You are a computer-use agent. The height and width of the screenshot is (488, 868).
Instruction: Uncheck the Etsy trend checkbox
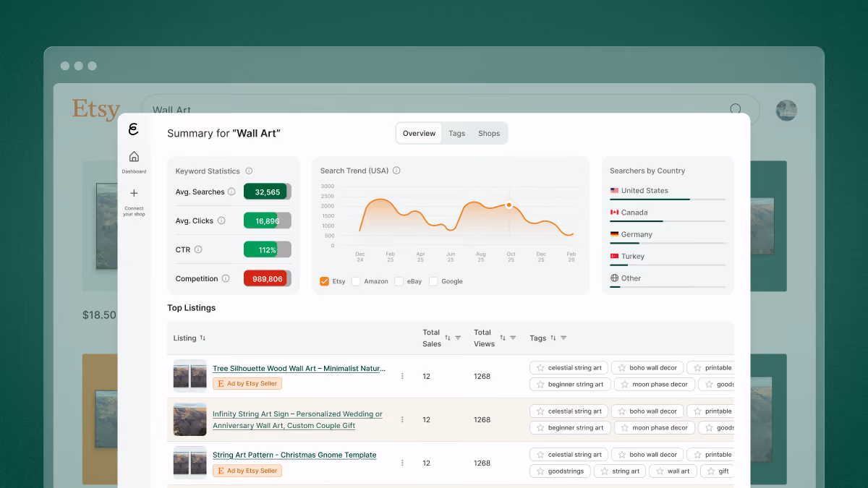[324, 281]
